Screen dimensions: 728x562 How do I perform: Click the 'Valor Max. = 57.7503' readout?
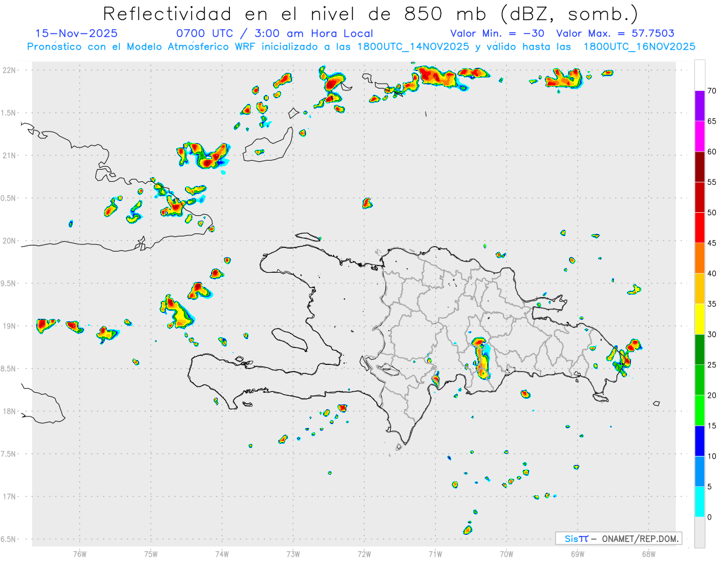(x=615, y=34)
